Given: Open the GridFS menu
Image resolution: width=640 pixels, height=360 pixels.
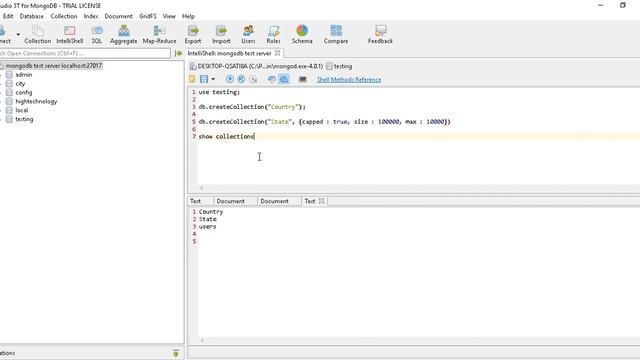Looking at the screenshot, I should coord(148,16).
